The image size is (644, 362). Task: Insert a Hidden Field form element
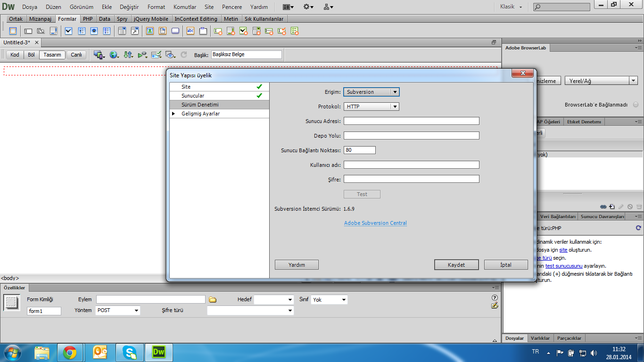coord(41,31)
